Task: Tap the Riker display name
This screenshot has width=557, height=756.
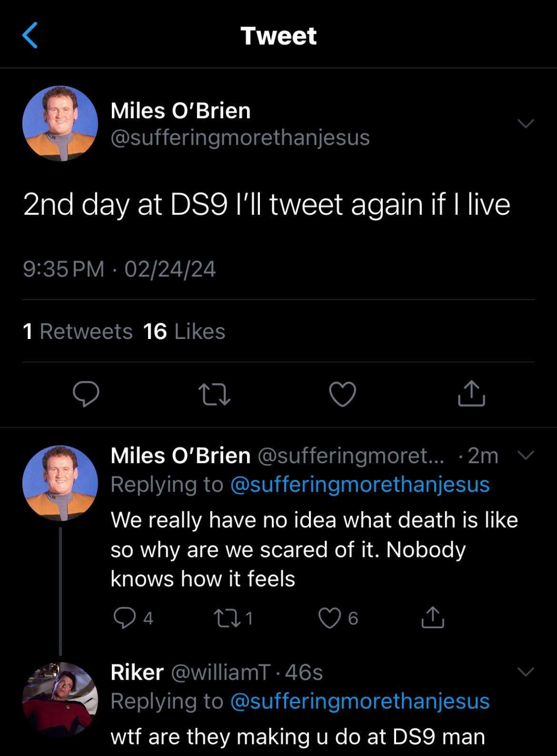Action: pos(137,672)
